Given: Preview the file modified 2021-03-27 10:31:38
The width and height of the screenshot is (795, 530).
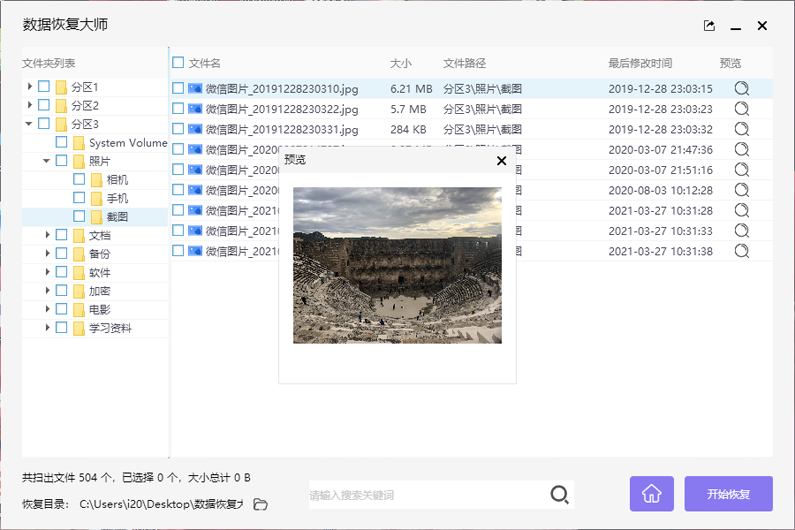Looking at the screenshot, I should pyautogui.click(x=741, y=251).
